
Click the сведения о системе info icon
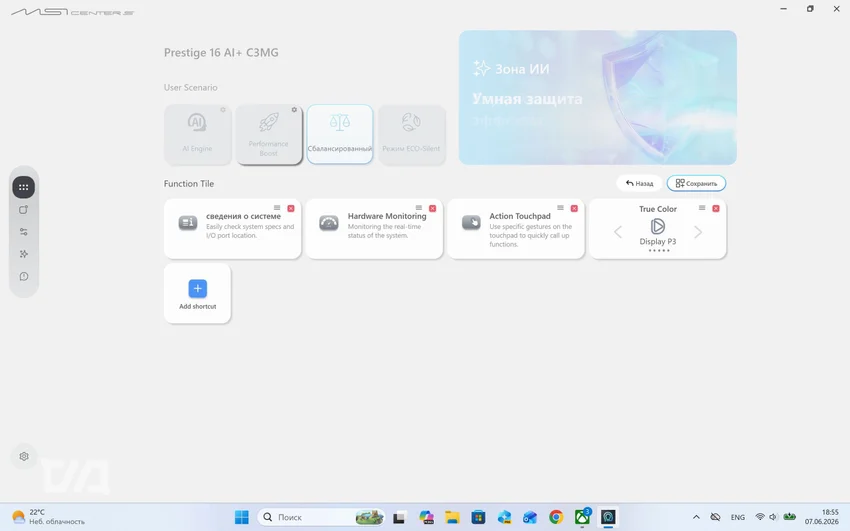pos(188,223)
